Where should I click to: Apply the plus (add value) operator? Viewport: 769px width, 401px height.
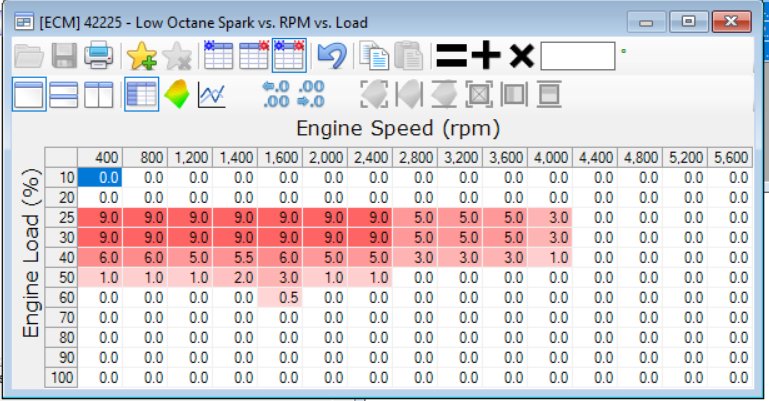(486, 55)
